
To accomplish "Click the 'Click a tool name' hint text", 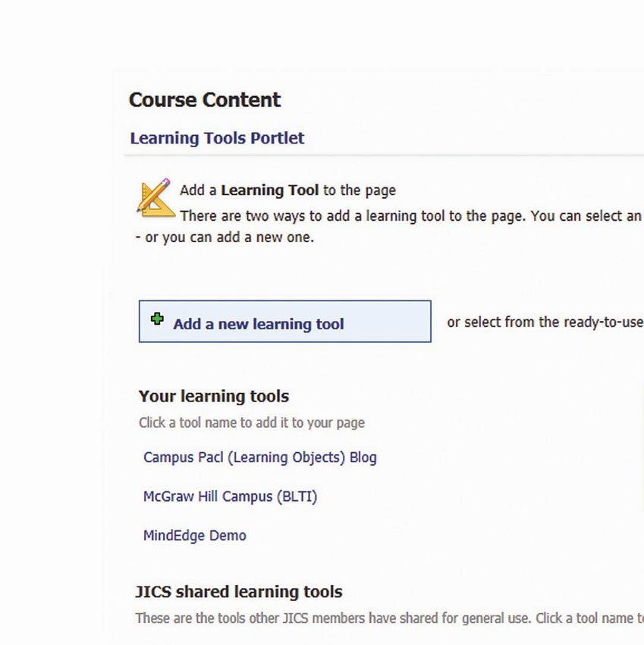I will (x=252, y=423).
